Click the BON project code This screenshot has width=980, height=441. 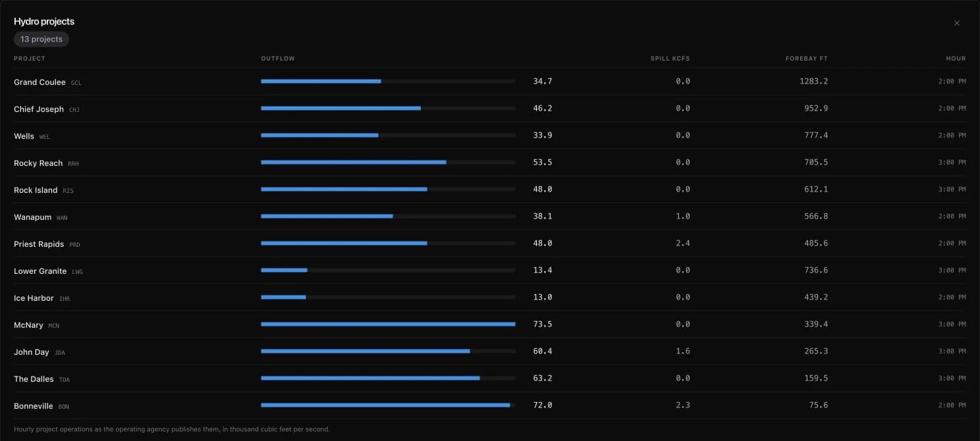click(64, 407)
